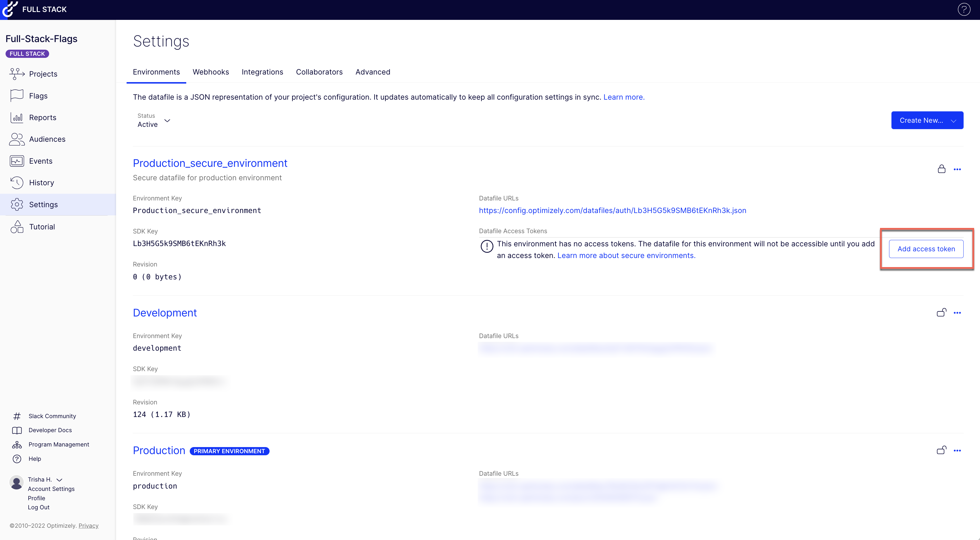
Task: Open Flags from the sidebar flag icon
Action: point(17,96)
